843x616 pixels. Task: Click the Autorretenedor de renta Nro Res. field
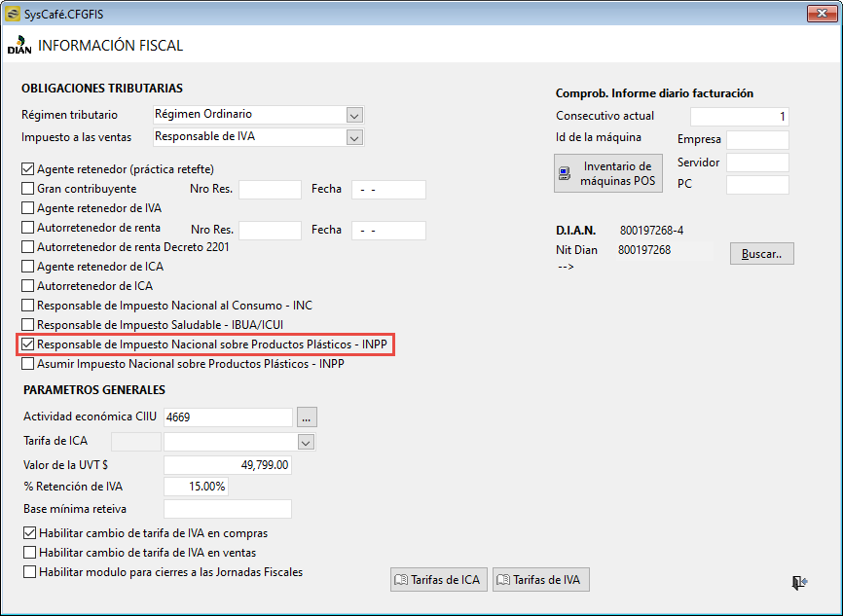coord(270,230)
